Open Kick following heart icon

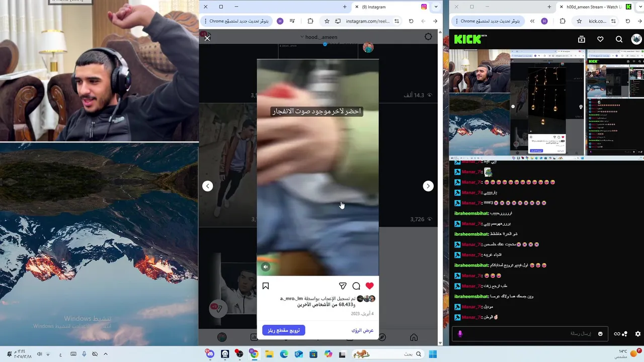click(x=600, y=39)
